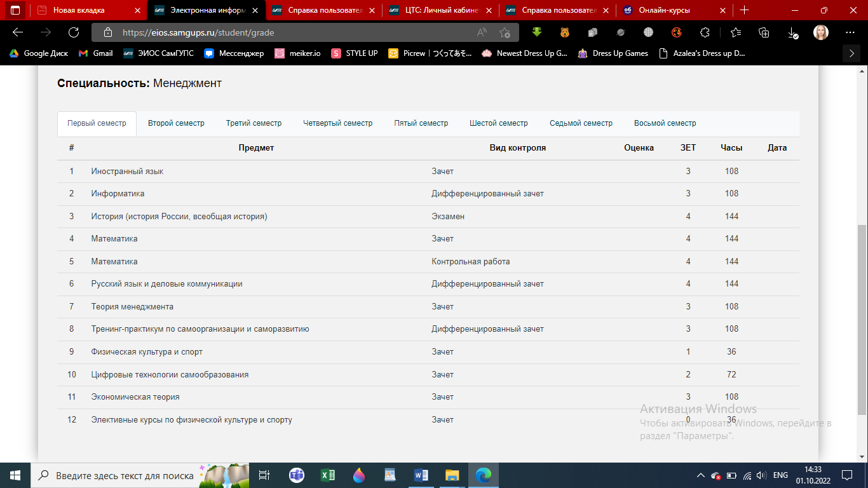Click Экономическая теория subject cell
The image size is (868, 488).
pos(135,397)
